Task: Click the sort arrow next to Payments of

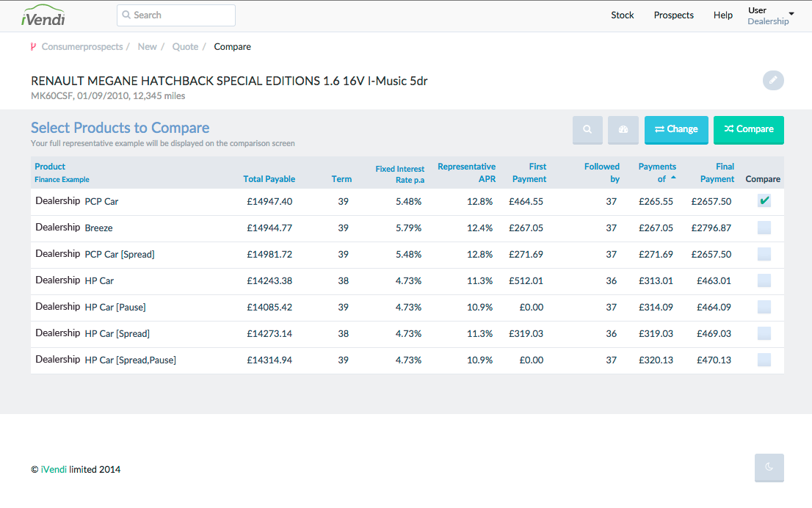Action: [x=673, y=178]
